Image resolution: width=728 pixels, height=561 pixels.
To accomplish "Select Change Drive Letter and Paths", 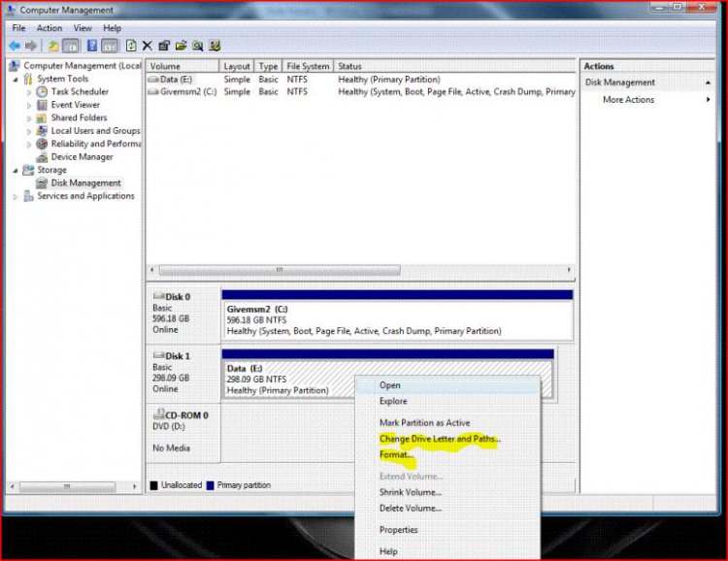I will point(447,439).
